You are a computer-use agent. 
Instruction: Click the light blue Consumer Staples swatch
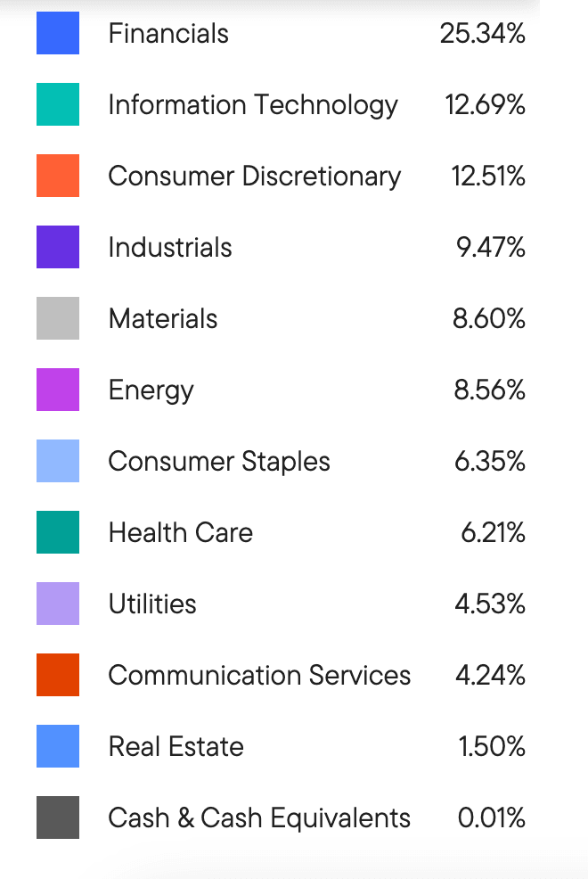coord(58,461)
